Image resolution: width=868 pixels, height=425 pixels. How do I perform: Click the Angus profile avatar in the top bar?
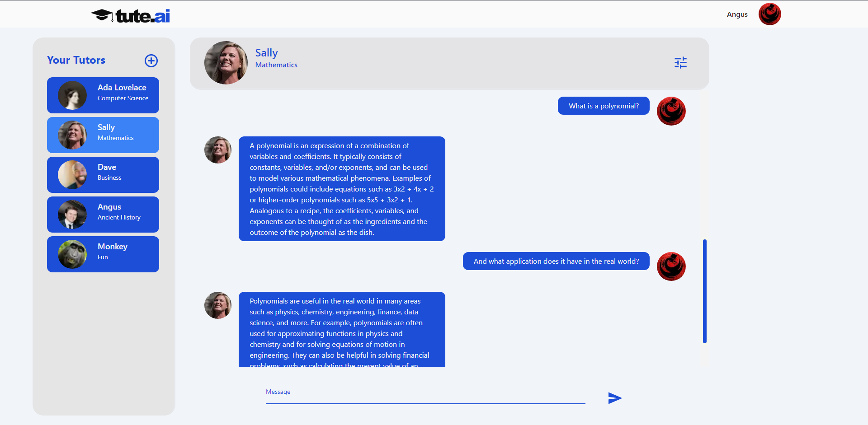pos(769,14)
